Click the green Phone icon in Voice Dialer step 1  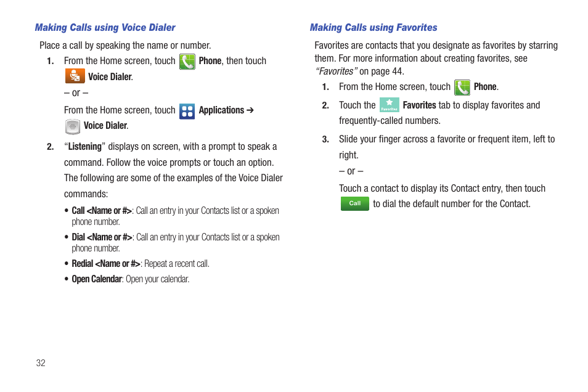pos(187,62)
